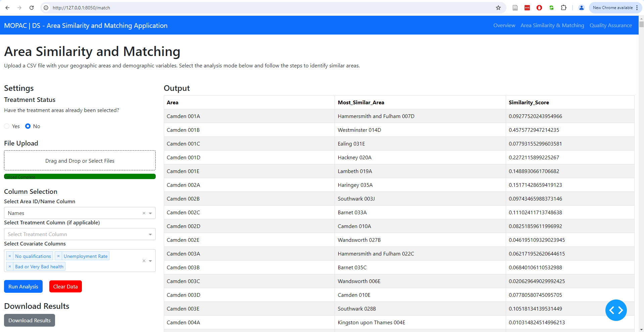The height and width of the screenshot is (332, 644).
Task: Select the Camden 001A area cell
Action: [249, 116]
